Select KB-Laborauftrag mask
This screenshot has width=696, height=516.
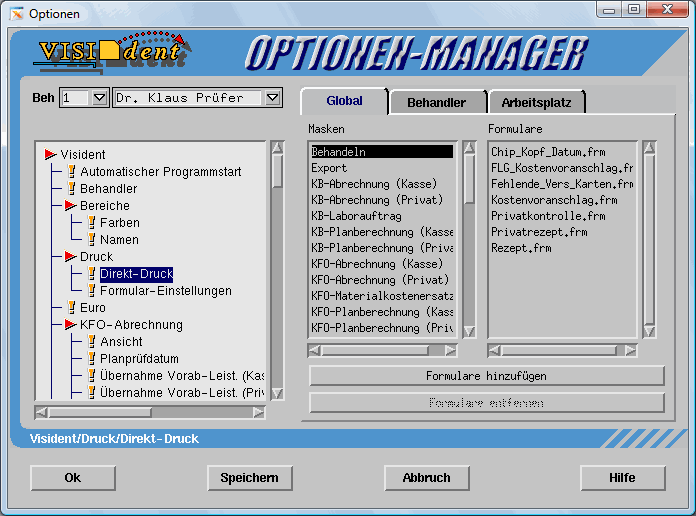[x=382, y=216]
